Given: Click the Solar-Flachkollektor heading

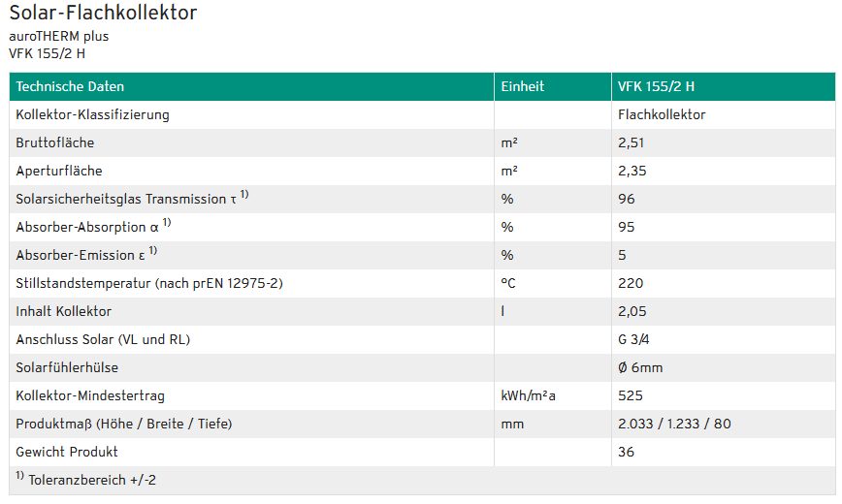Looking at the screenshot, I should (x=103, y=13).
